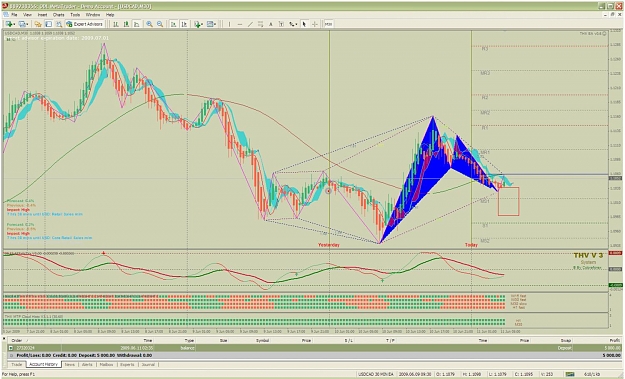Viewport: 625px width, 379px height.
Task: Toggle the Expert Advisors button
Action: 85,24
